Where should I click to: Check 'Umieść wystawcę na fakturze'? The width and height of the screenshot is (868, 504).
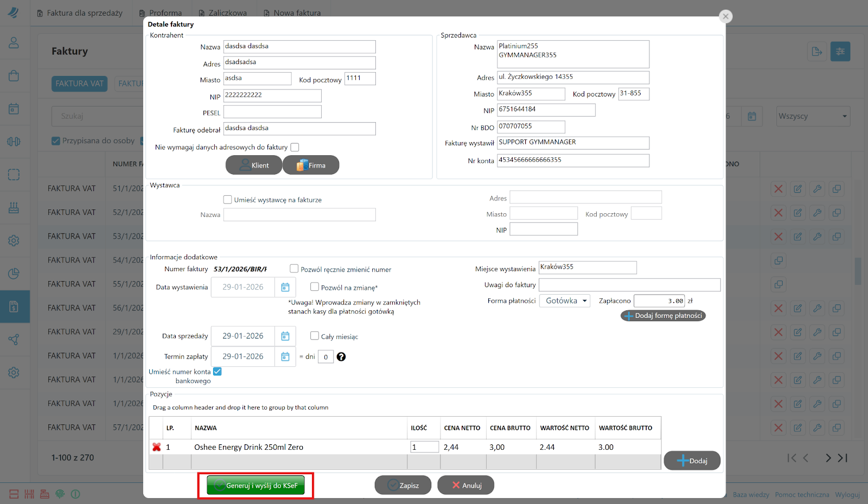tap(228, 200)
